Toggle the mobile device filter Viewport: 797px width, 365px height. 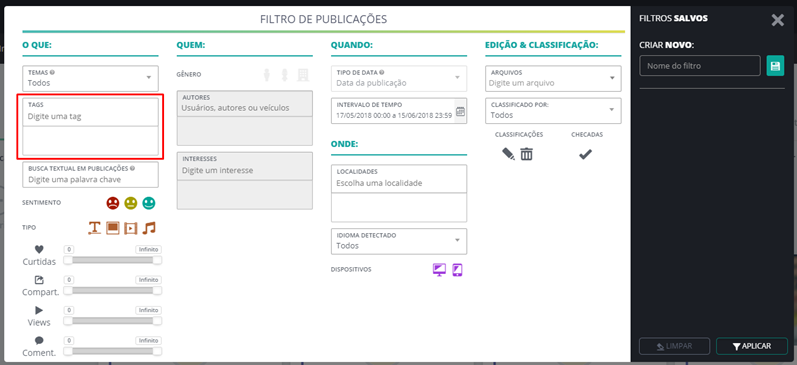(457, 270)
